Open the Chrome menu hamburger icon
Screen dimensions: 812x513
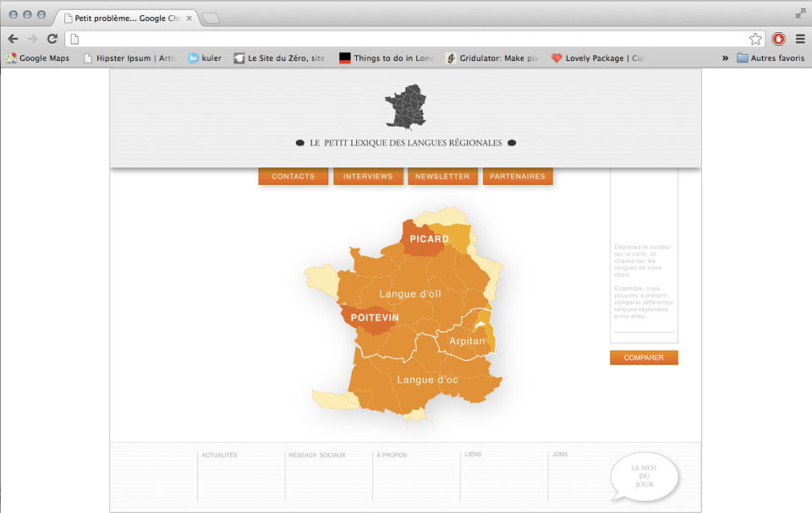coord(800,39)
